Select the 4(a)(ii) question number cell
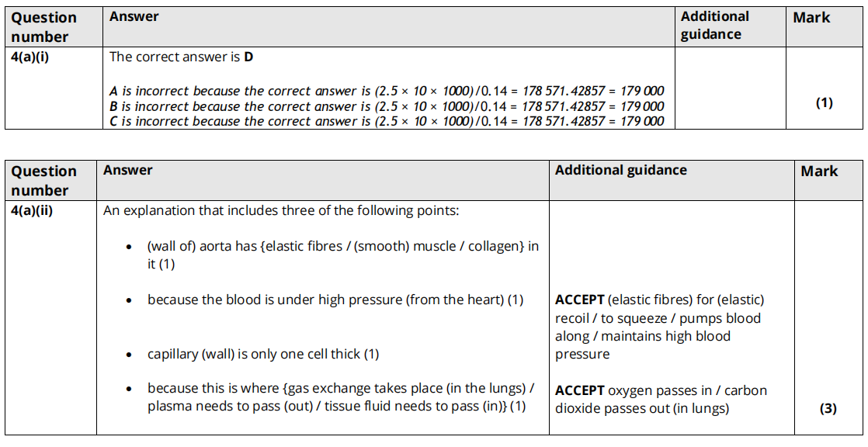The width and height of the screenshot is (868, 447). [32, 210]
